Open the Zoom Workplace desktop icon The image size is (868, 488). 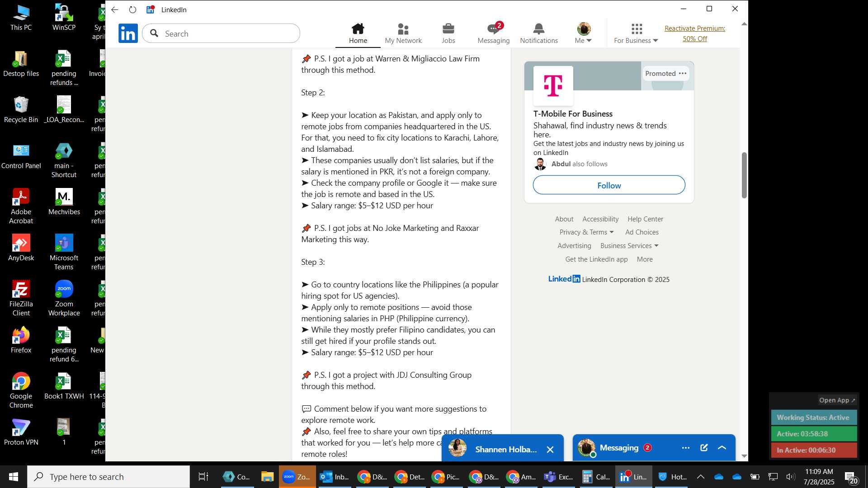tap(64, 299)
